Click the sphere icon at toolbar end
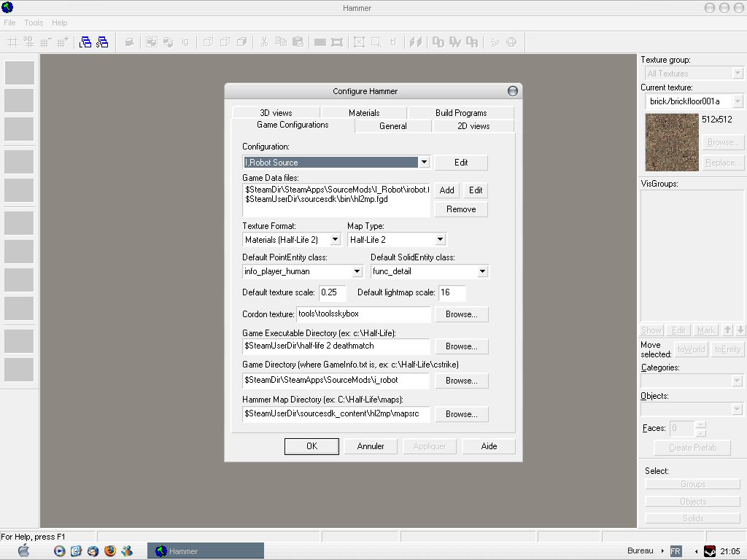747x560 pixels. (511, 42)
